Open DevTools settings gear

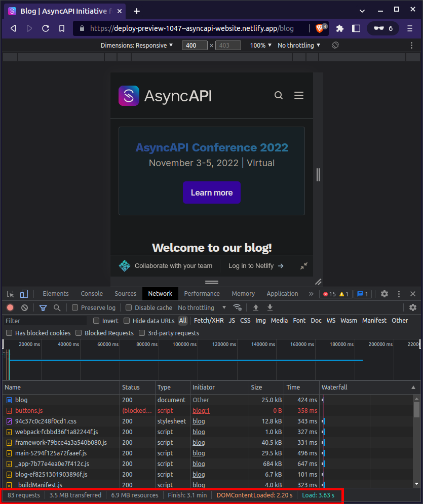click(384, 294)
